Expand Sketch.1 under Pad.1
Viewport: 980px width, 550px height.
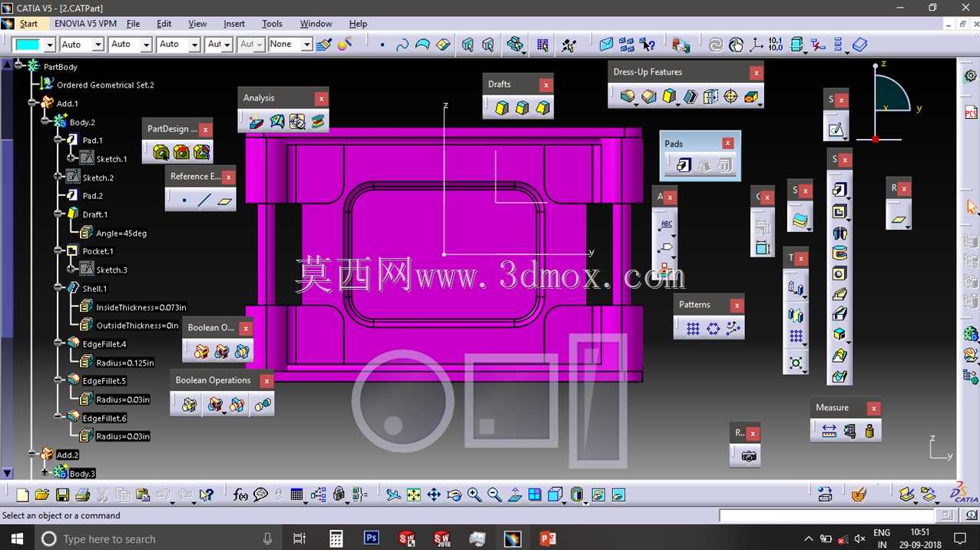71,158
